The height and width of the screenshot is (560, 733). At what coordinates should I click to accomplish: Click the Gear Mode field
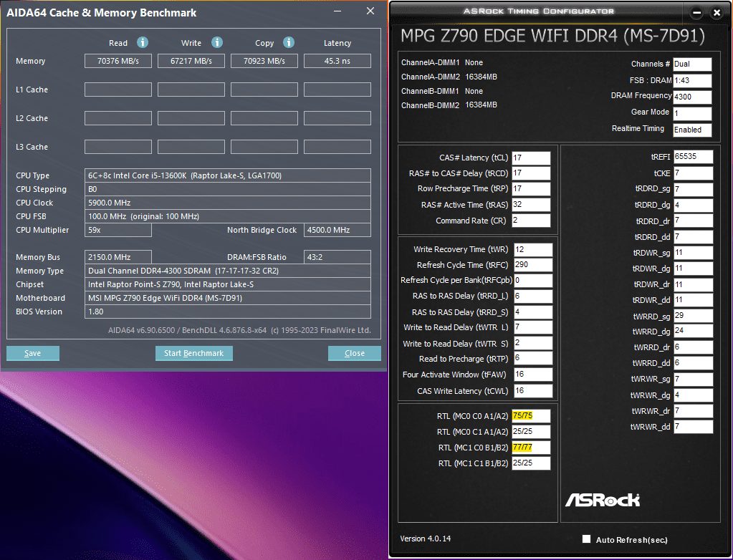tap(692, 113)
